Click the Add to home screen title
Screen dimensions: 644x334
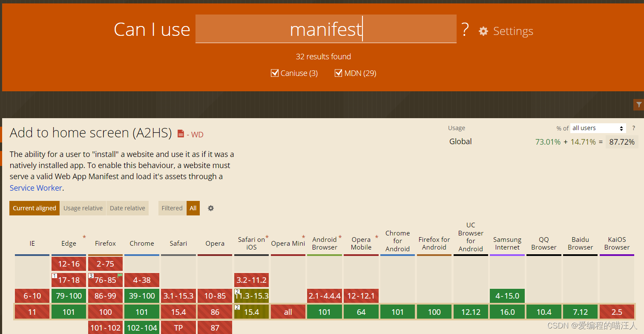point(91,133)
